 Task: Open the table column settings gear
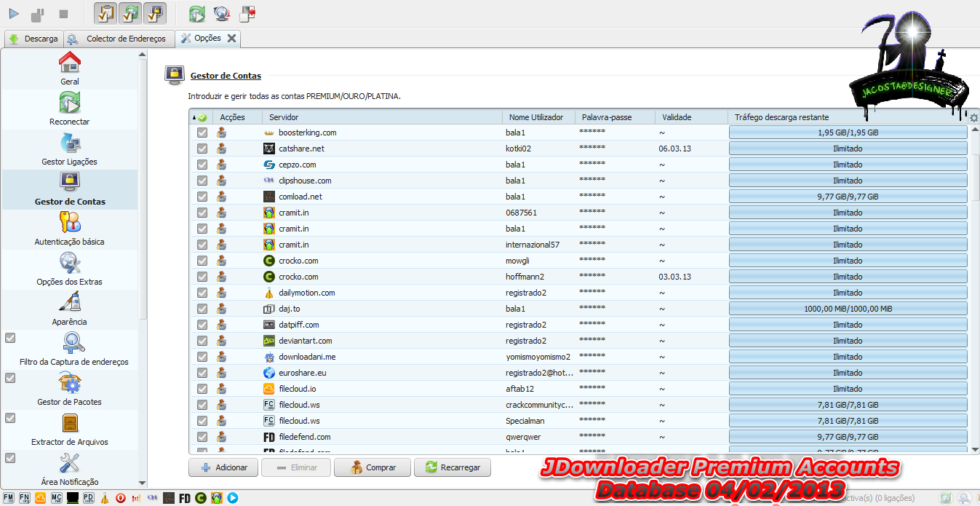[974, 118]
